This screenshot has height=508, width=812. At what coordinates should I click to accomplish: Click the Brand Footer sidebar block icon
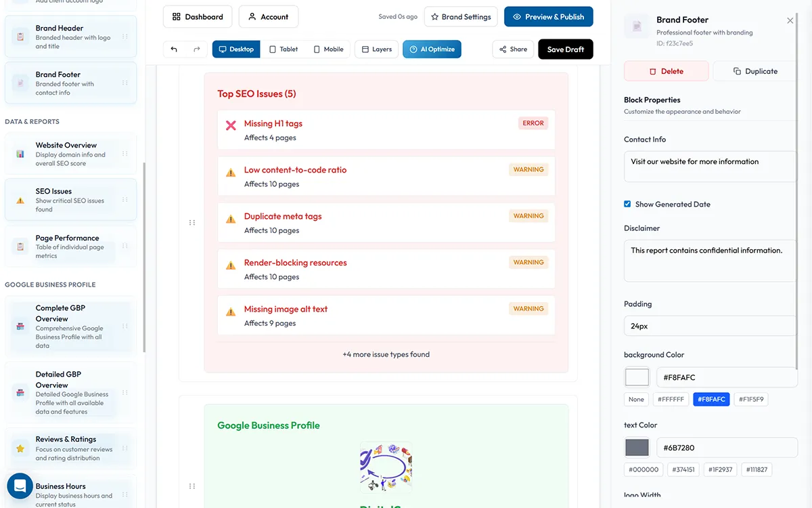pos(20,83)
